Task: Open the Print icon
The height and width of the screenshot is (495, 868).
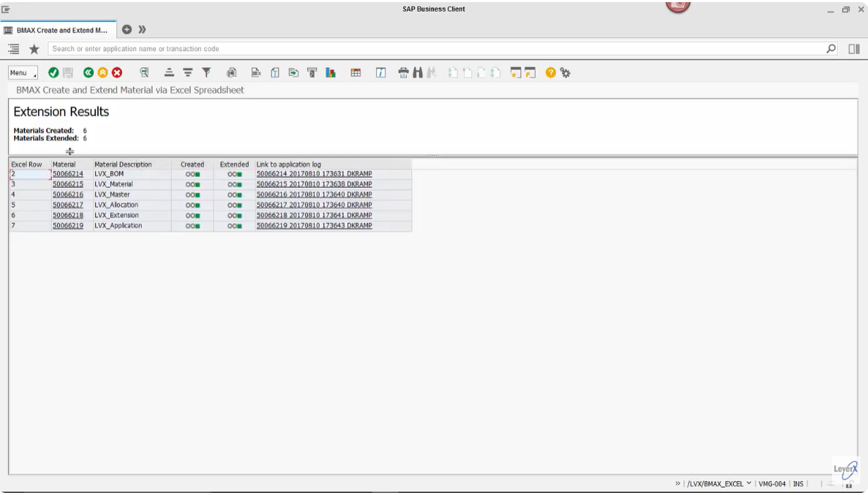Action: [403, 72]
